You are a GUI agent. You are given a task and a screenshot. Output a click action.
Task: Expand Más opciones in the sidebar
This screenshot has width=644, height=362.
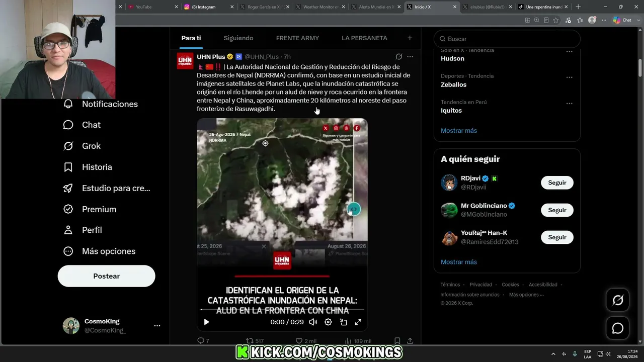tap(99, 251)
